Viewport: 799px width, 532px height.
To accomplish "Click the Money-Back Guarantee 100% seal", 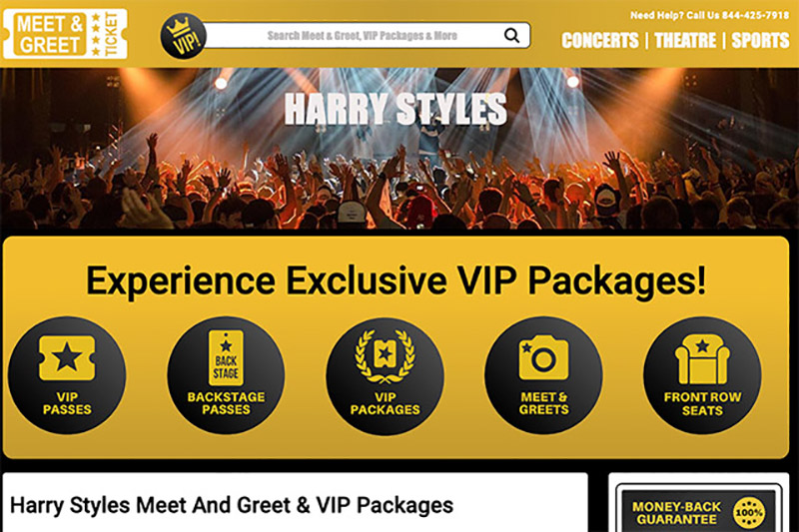I will 748,512.
